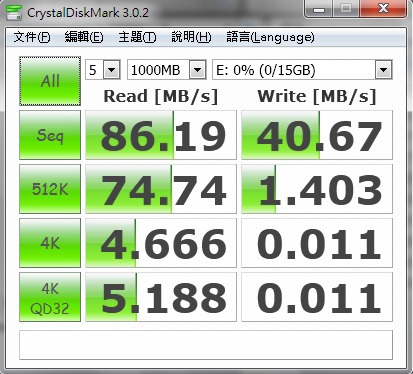413x374 pixels.
Task: Select the Seq read result 86.19
Action: [161, 135]
